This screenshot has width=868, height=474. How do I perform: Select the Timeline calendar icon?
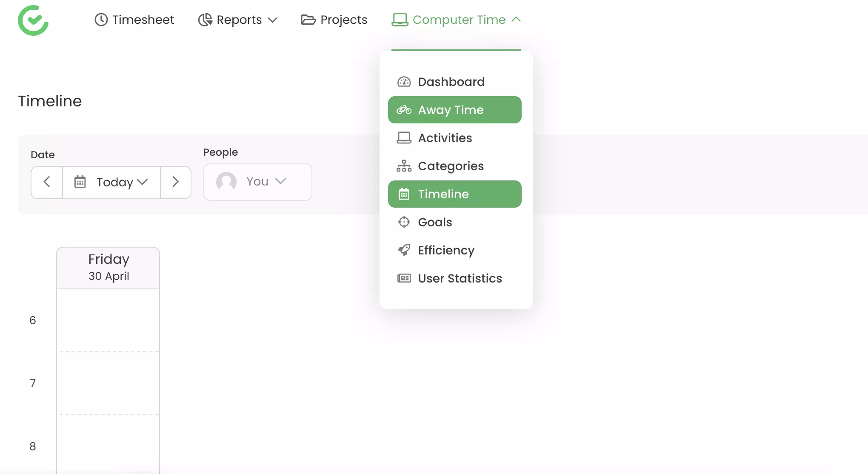403,194
